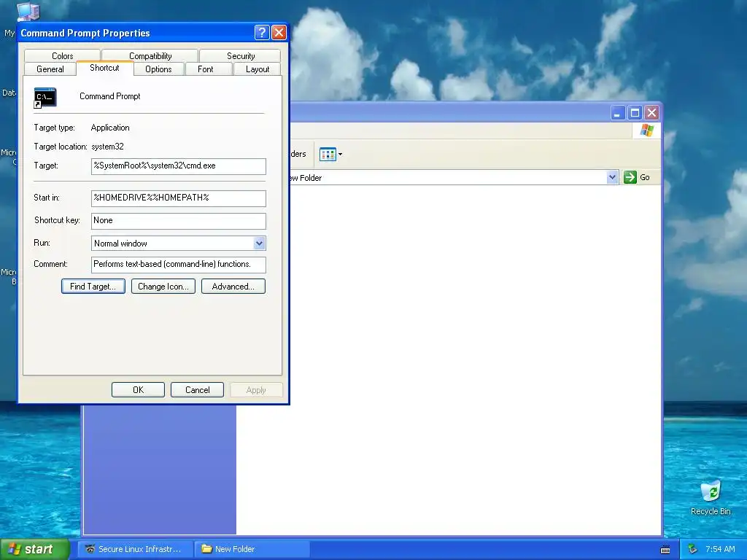The height and width of the screenshot is (560, 747).
Task: Switch to the Font tab
Action: point(205,69)
